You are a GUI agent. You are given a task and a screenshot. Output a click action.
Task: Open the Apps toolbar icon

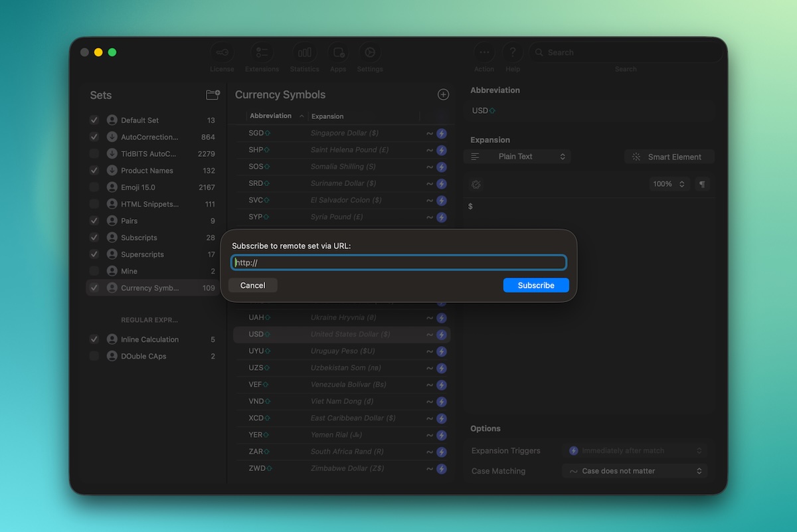coord(338,53)
